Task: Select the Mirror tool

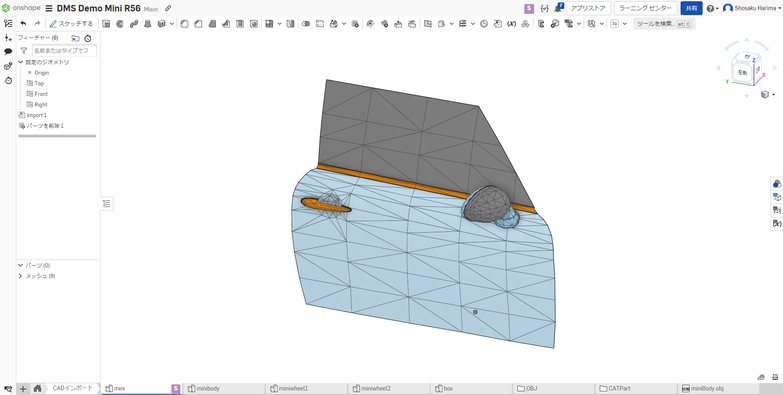Action: pyautogui.click(x=291, y=23)
